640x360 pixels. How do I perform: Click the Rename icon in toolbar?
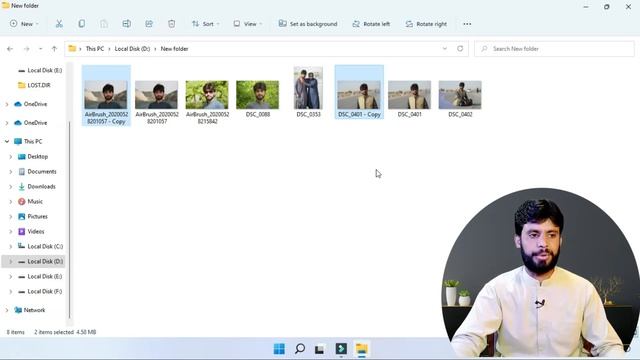pos(127,24)
